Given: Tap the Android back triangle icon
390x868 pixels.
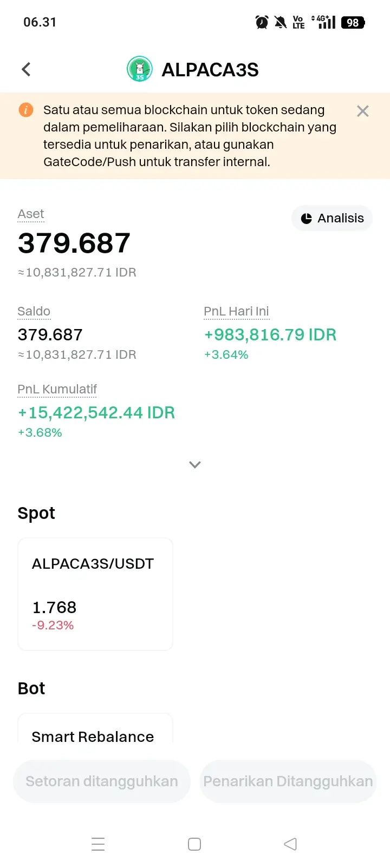Looking at the screenshot, I should coord(290,844).
